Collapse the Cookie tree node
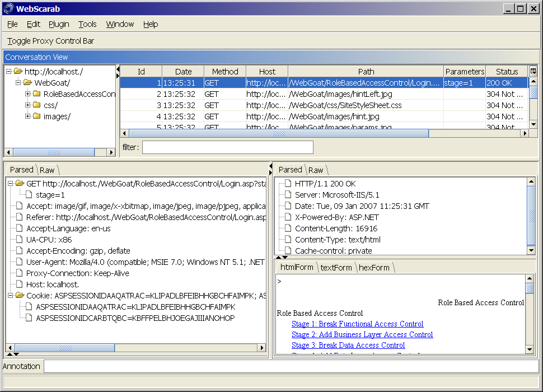 click(11, 295)
